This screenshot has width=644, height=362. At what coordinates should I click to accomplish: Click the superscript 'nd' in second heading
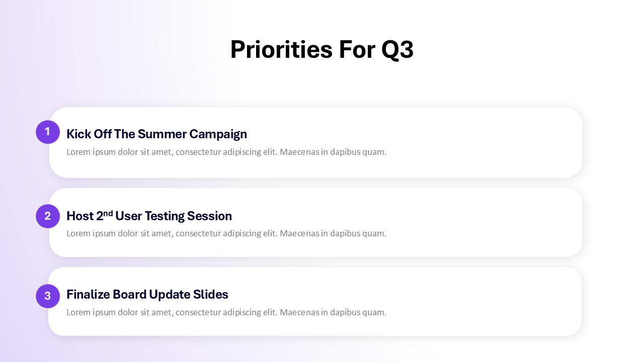pos(108,213)
